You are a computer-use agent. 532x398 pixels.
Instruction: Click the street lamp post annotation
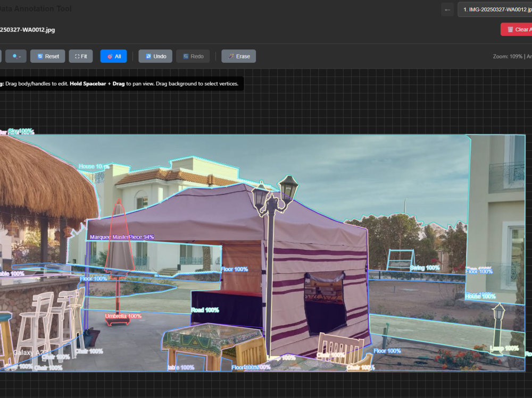point(270,271)
